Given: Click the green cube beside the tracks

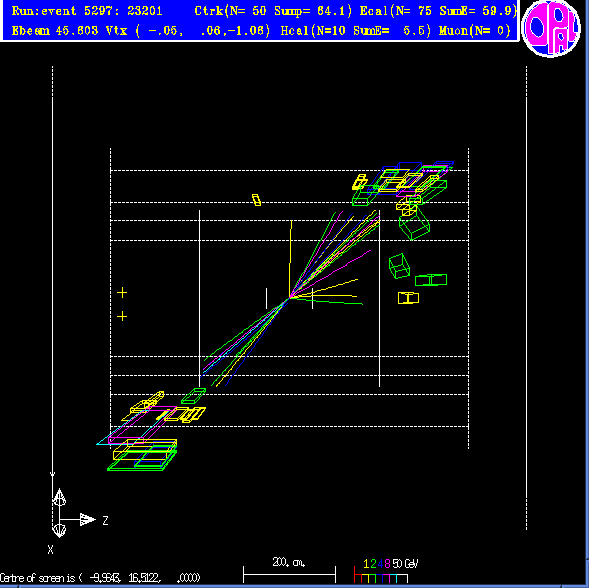Looking at the screenshot, I should [x=399, y=266].
